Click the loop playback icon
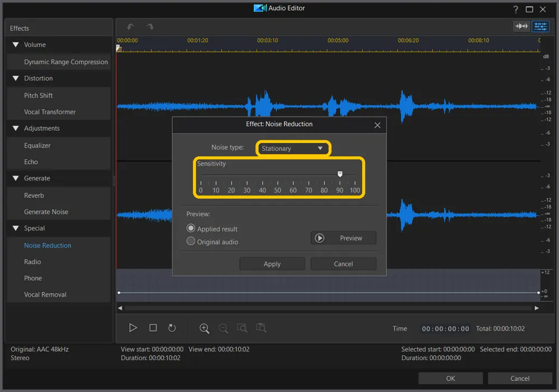 pyautogui.click(x=172, y=328)
